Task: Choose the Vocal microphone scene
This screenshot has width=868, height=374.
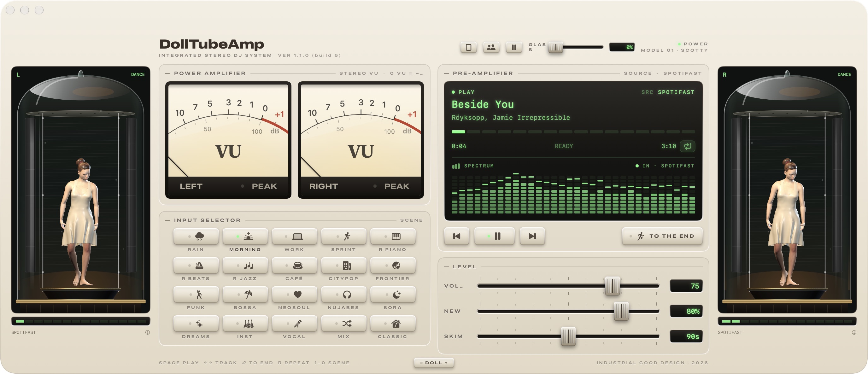Action: pos(294,324)
